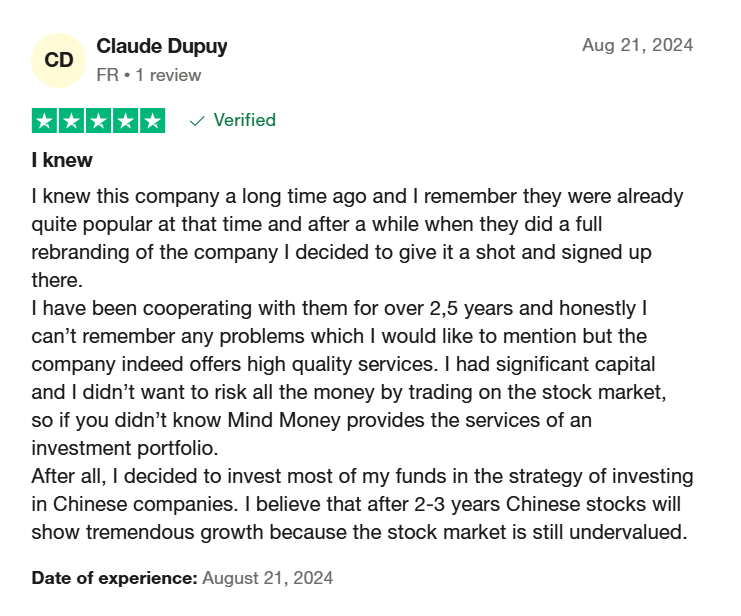Click the August 21, 2024 experience date
741x616 pixels.
pos(267,578)
